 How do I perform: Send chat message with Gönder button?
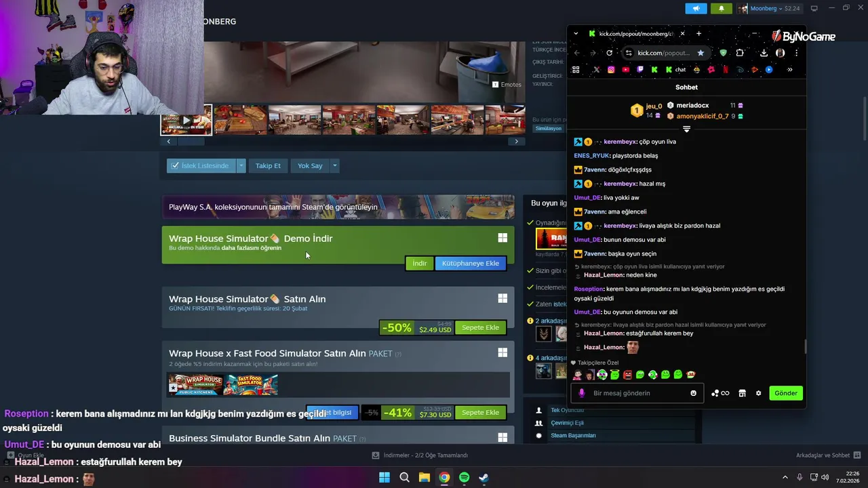(x=786, y=393)
